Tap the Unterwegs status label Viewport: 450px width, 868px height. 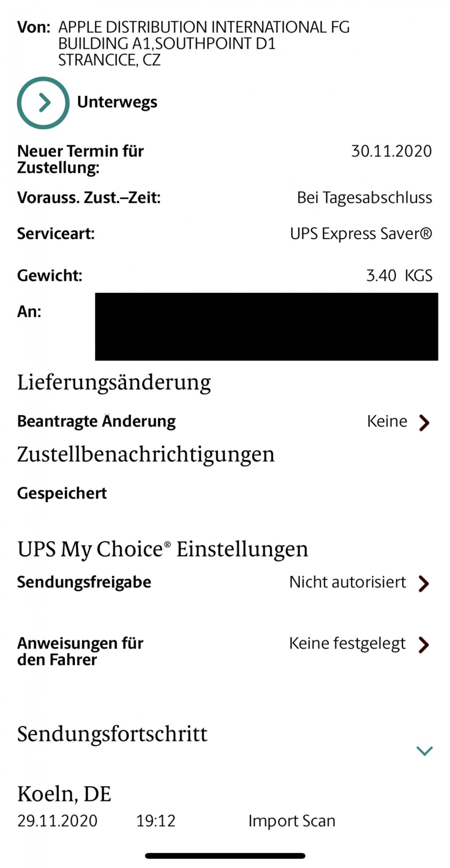pos(117,102)
